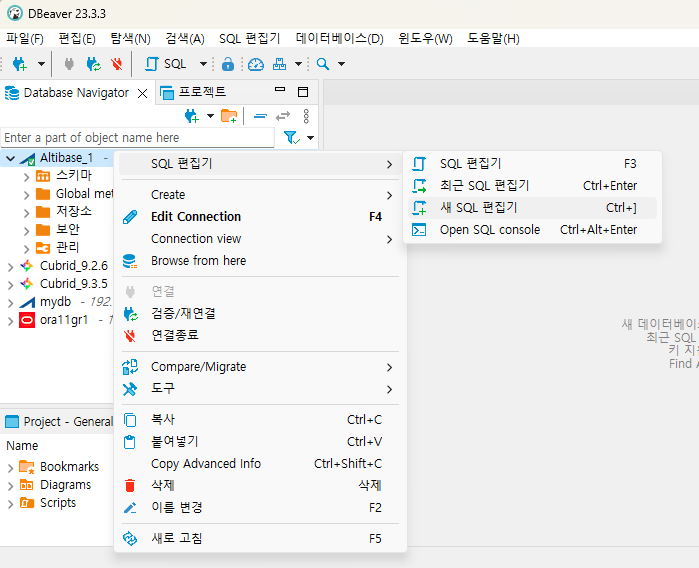699x568 pixels.
Task: Open the dashboard gauge icon in the toolbar
Action: [x=256, y=64]
